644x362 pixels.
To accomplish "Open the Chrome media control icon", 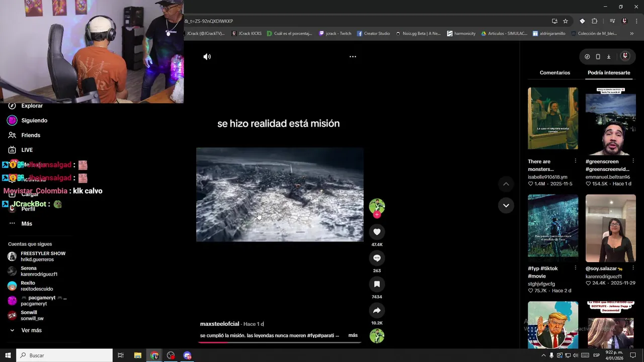I will coord(612,21).
